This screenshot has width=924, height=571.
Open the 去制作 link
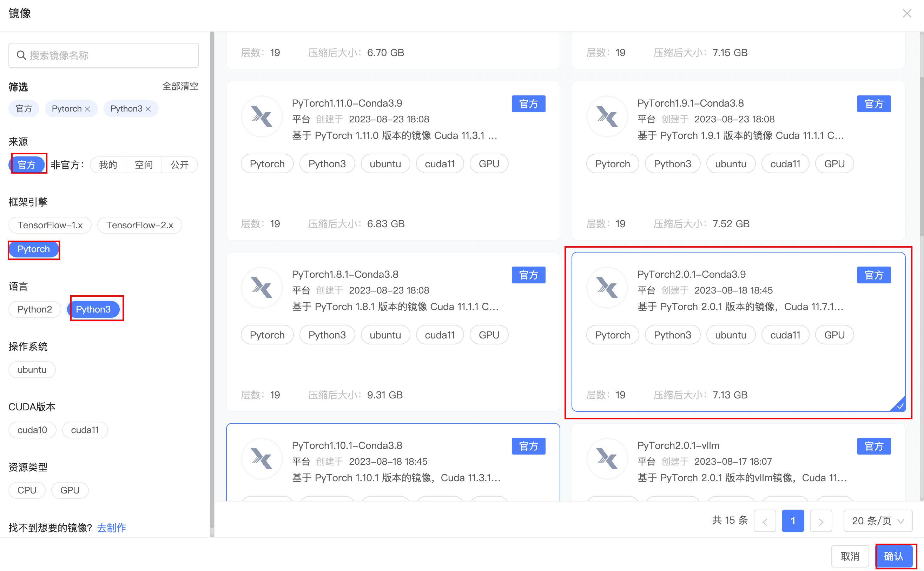(112, 528)
